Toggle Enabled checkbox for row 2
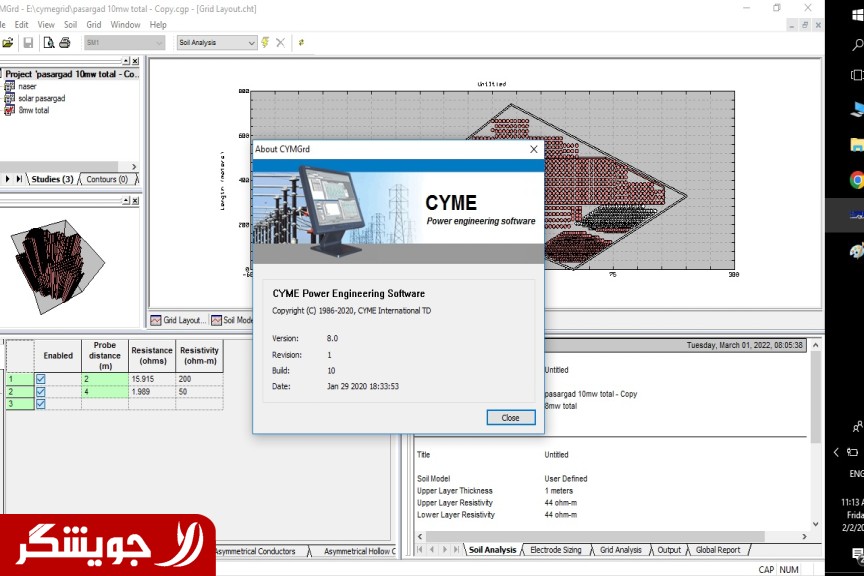This screenshot has width=864, height=576. pyautogui.click(x=41, y=391)
